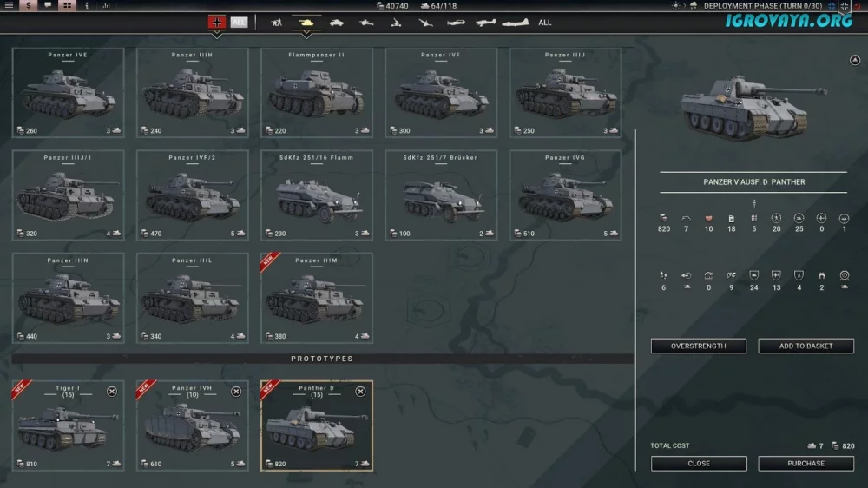This screenshot has width=868, height=488.
Task: Remove the Tiger I prototype with X
Action: pyautogui.click(x=112, y=392)
